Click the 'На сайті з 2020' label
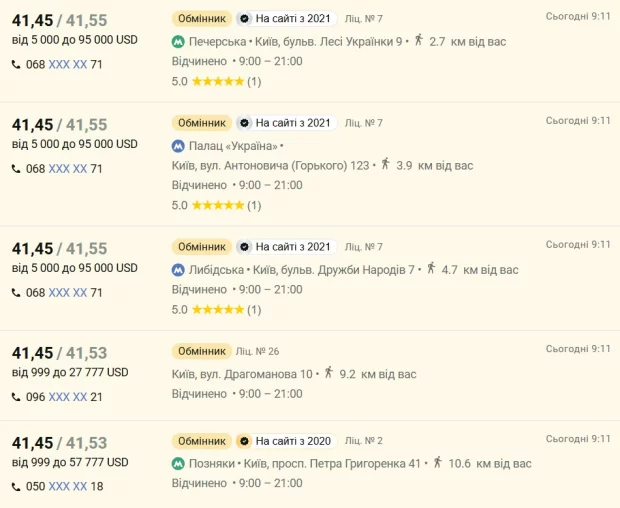The width and height of the screenshot is (620, 508). tap(292, 441)
